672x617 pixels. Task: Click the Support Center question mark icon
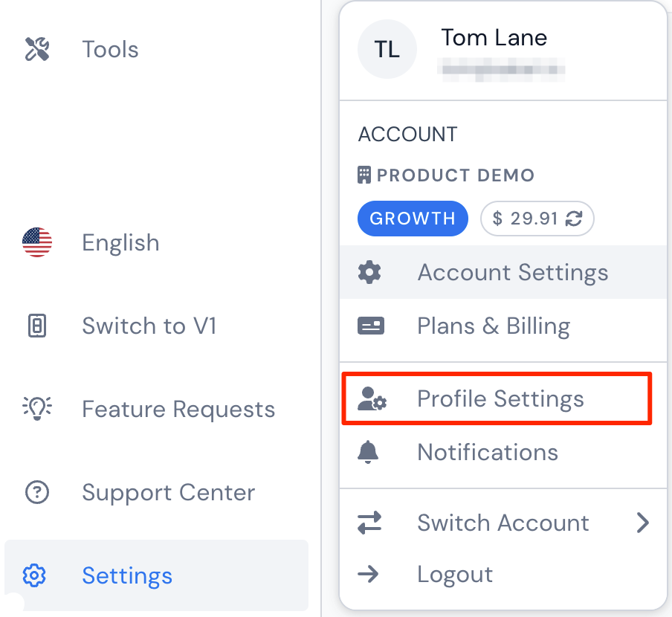(37, 492)
